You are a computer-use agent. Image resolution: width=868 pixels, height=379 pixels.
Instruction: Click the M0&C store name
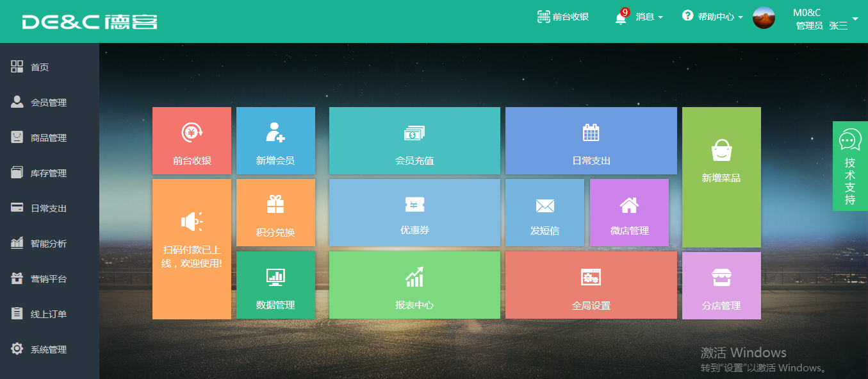tap(807, 12)
